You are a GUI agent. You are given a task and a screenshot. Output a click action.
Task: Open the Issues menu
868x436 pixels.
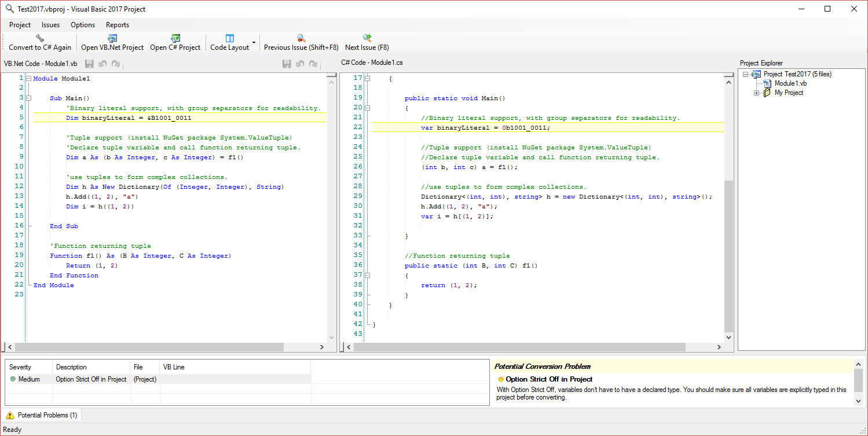(x=50, y=25)
